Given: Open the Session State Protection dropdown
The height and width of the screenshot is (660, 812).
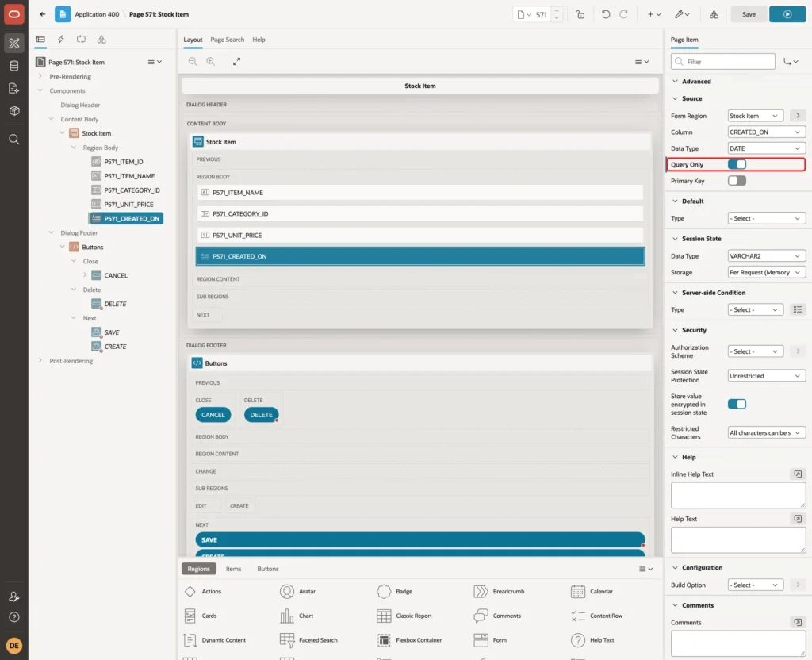Looking at the screenshot, I should [766, 376].
